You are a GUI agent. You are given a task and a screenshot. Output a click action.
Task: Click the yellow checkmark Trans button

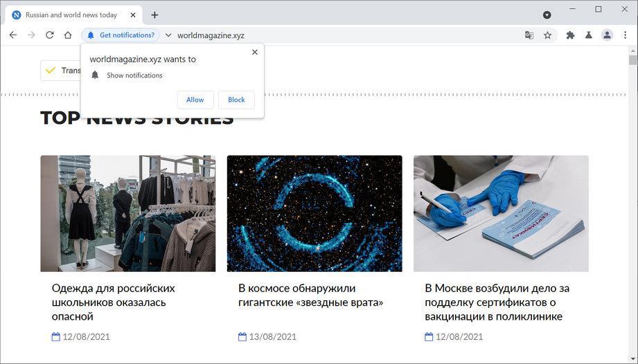point(61,71)
